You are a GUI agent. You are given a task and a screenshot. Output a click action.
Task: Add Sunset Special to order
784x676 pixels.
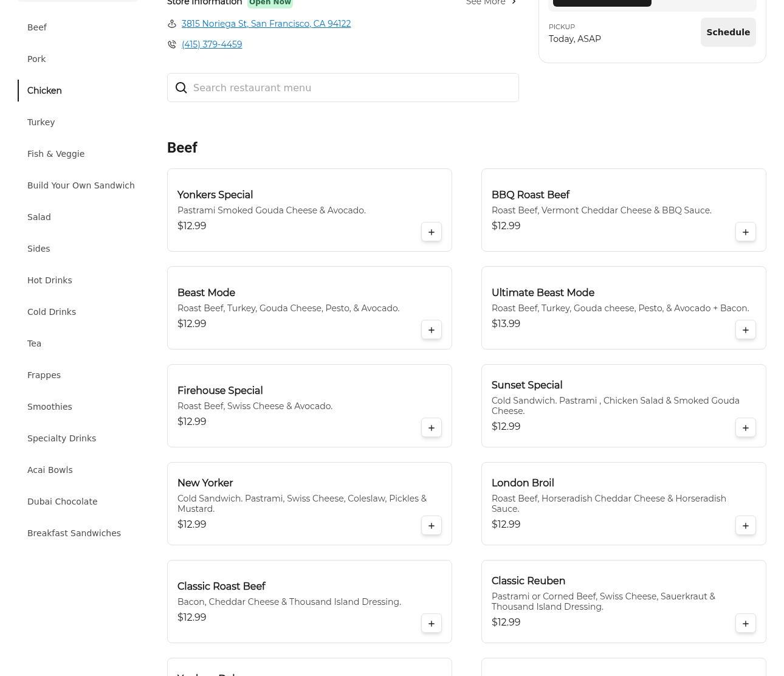point(745,428)
